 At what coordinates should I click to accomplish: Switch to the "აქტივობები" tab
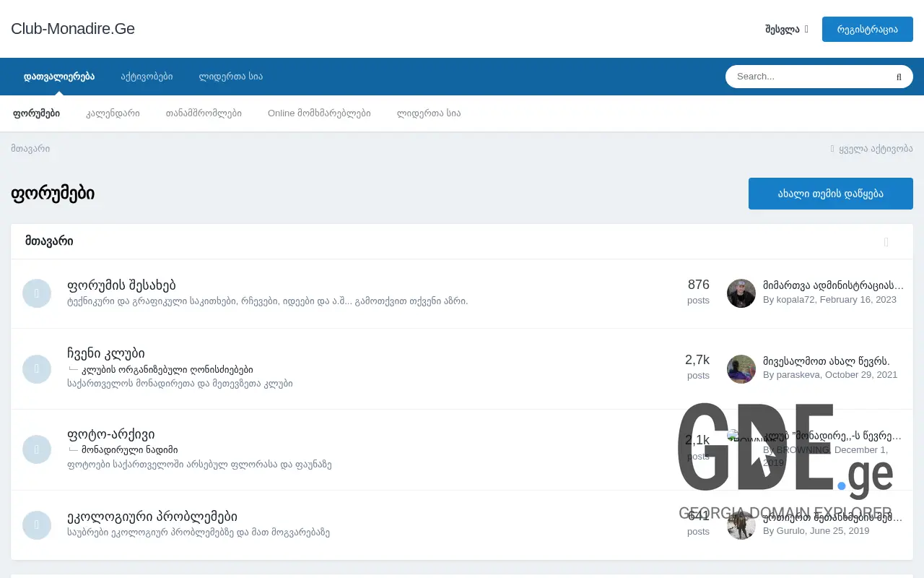147,76
